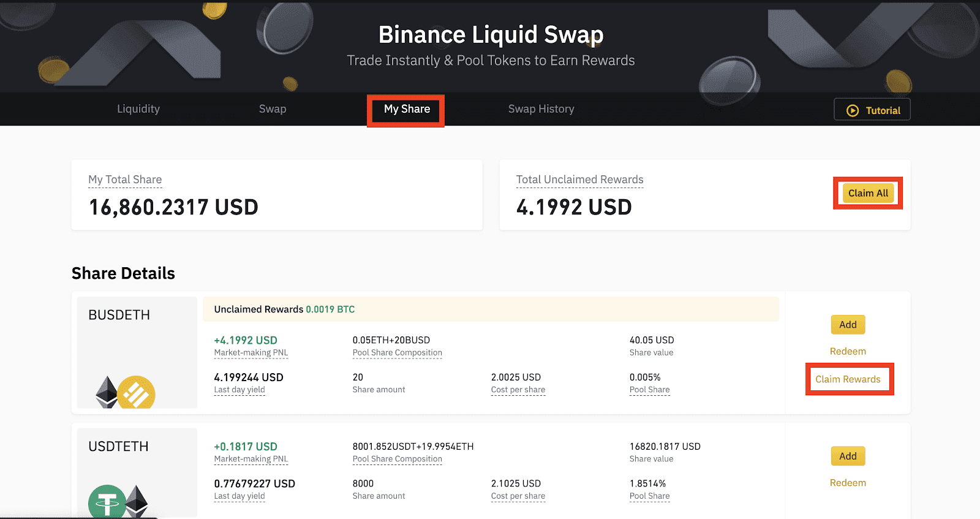Click the My Total Share label
The height and width of the screenshot is (519, 980).
tap(125, 180)
